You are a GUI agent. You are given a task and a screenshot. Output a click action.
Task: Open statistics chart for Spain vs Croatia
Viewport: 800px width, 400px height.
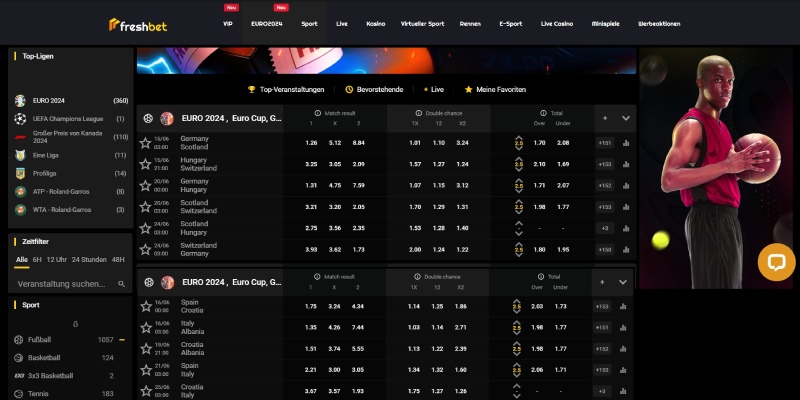[623, 307]
